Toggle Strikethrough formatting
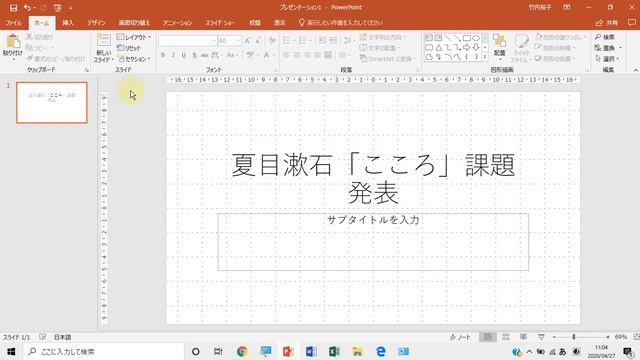The image size is (640, 360). tap(204, 55)
